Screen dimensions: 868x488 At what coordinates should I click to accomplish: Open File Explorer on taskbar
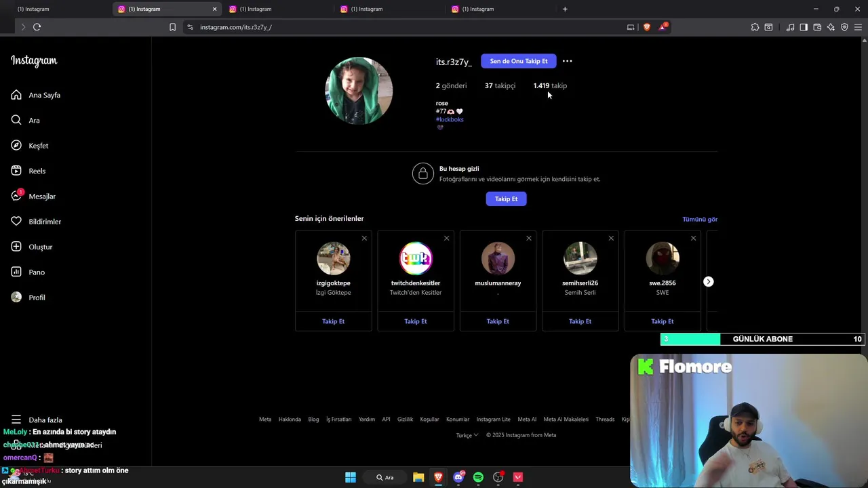click(x=418, y=477)
